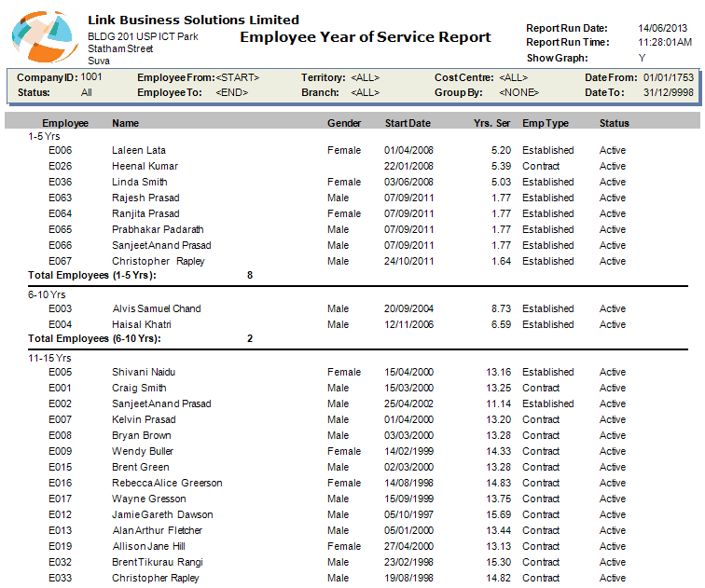This screenshot has width=705, height=588.
Task: Click the Employee column header
Action: (x=65, y=123)
